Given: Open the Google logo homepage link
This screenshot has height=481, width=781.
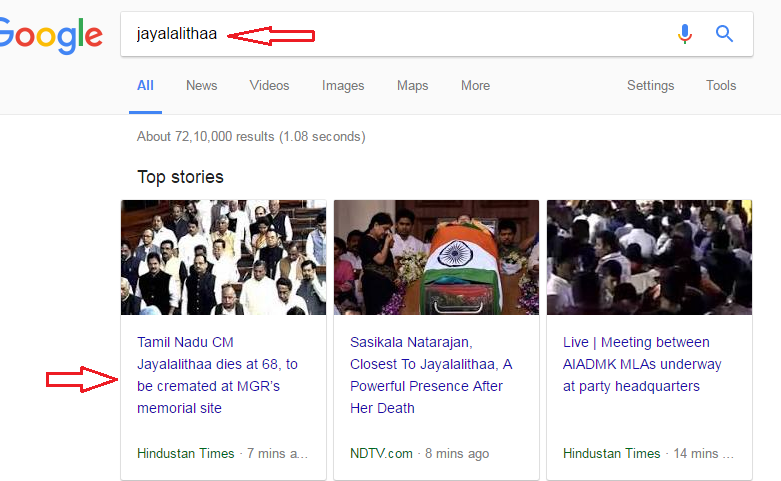Looking at the screenshot, I should tap(51, 35).
